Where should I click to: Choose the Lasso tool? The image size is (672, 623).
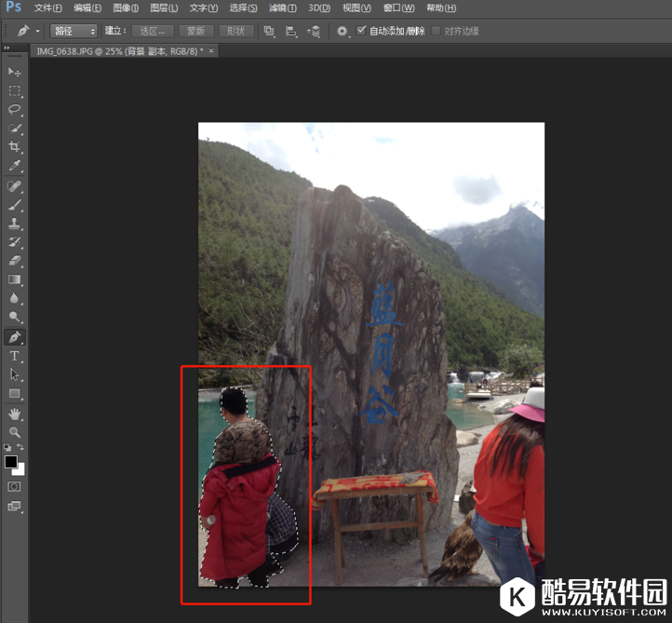pyautogui.click(x=15, y=109)
